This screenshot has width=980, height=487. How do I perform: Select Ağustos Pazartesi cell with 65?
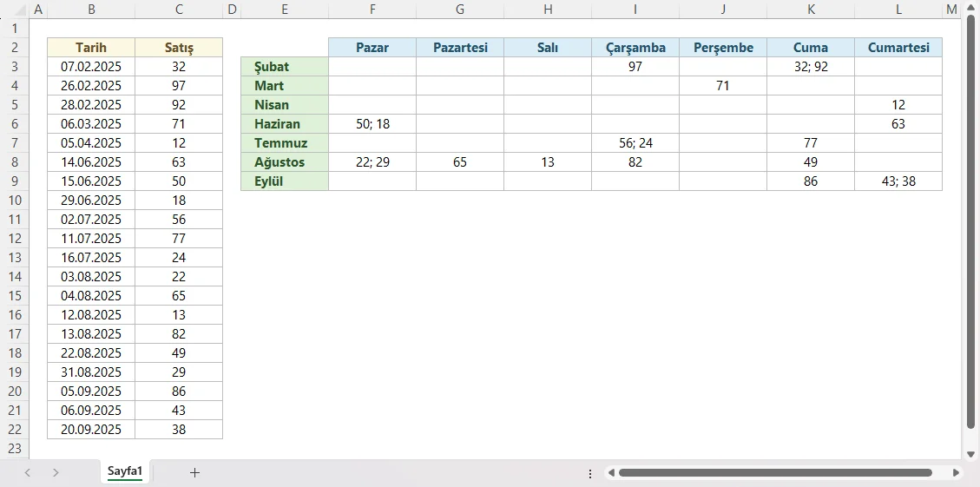pyautogui.click(x=460, y=162)
